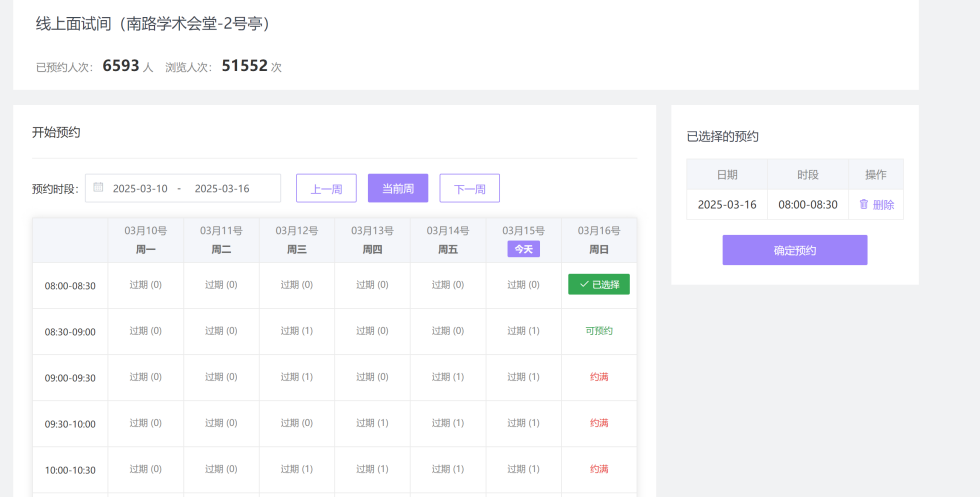Screen dimensions: 980x497
Task: Click the 09:00-09:30 time row label
Action: [x=70, y=378]
